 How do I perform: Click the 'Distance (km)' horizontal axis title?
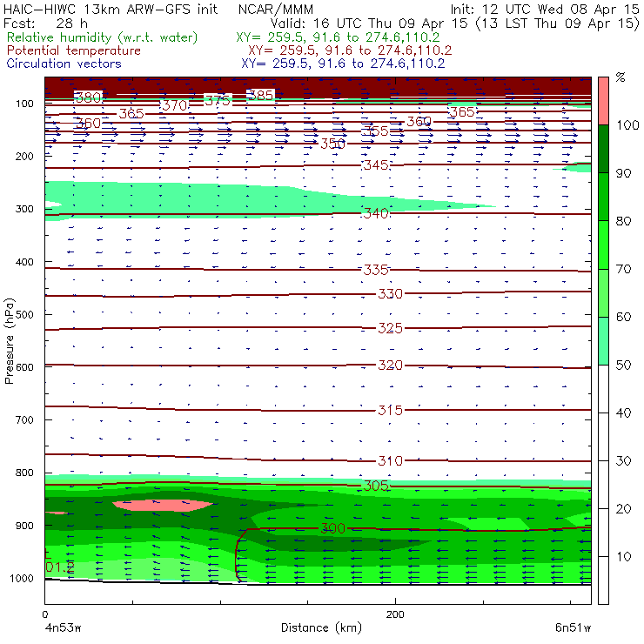point(322,628)
